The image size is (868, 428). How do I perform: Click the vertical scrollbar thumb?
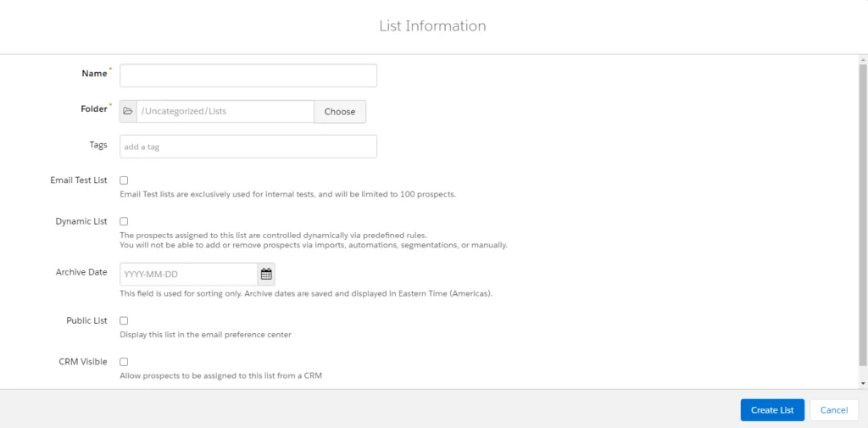pyautogui.click(x=863, y=214)
